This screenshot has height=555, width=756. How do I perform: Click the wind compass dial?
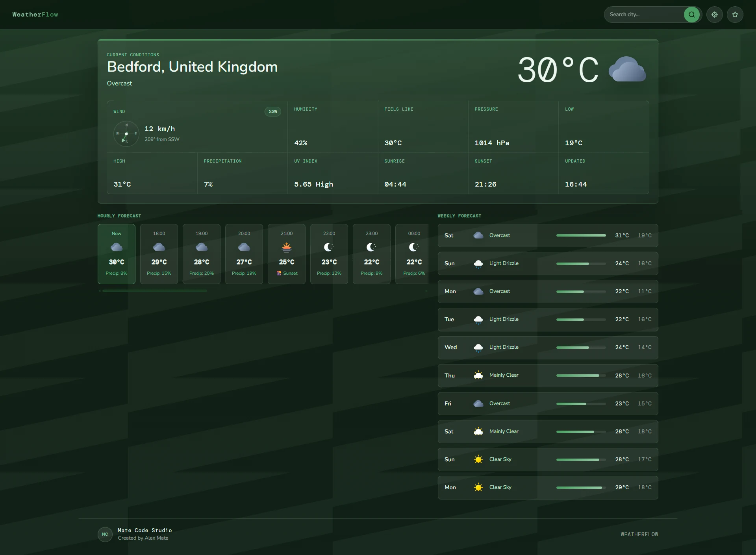126,134
